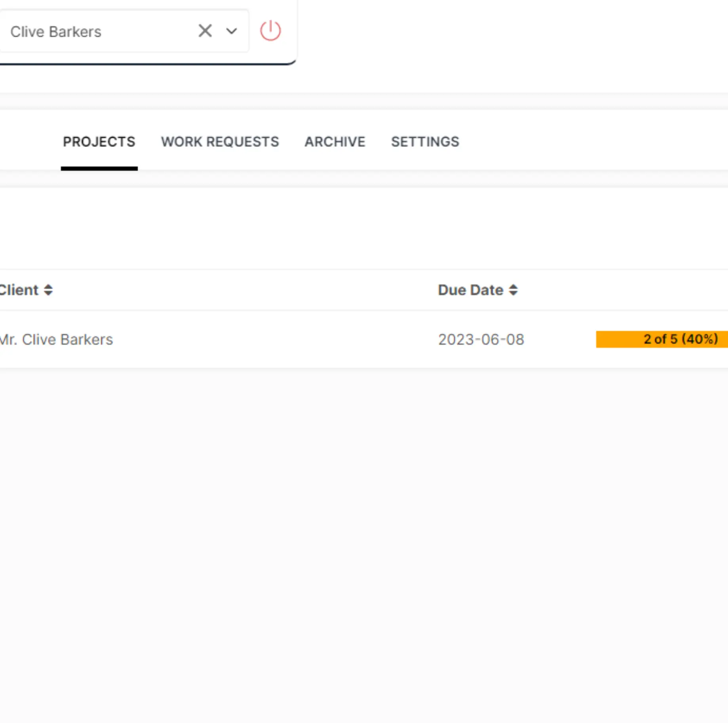Click row space between client name and date
Viewport: 728px width, 723px height.
[277, 340]
